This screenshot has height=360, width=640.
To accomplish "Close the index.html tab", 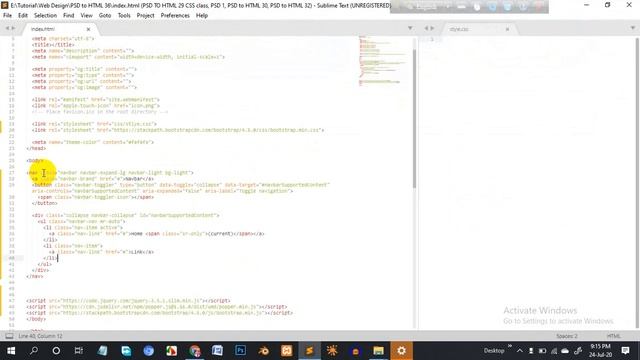I will pyautogui.click(x=88, y=29).
